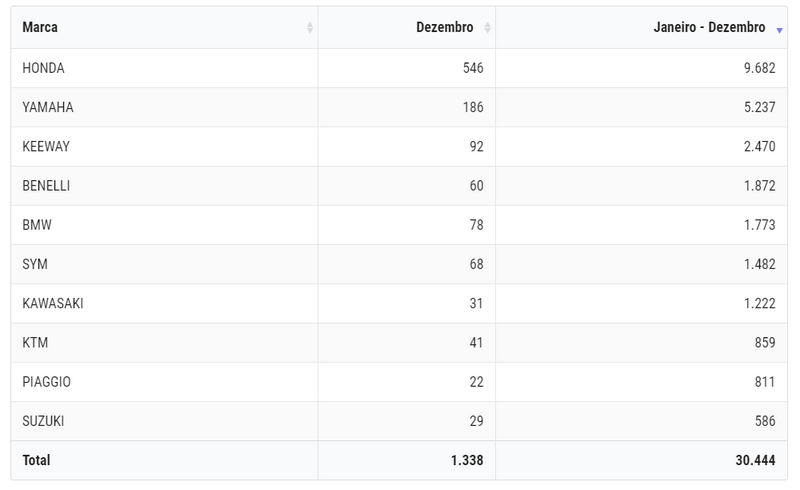Click the yearly total 30.444
This screenshot has width=800, height=490.
point(755,460)
